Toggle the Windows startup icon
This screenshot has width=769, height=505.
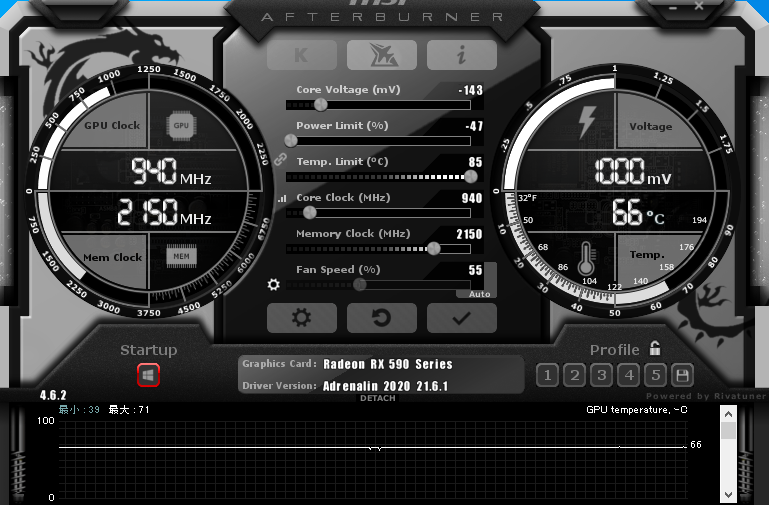tap(148, 375)
